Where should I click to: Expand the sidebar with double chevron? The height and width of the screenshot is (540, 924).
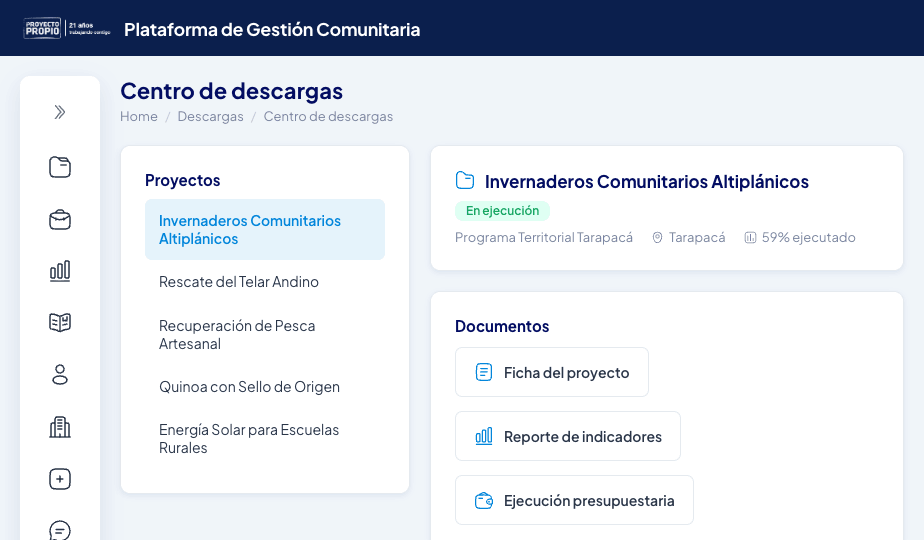pyautogui.click(x=60, y=112)
